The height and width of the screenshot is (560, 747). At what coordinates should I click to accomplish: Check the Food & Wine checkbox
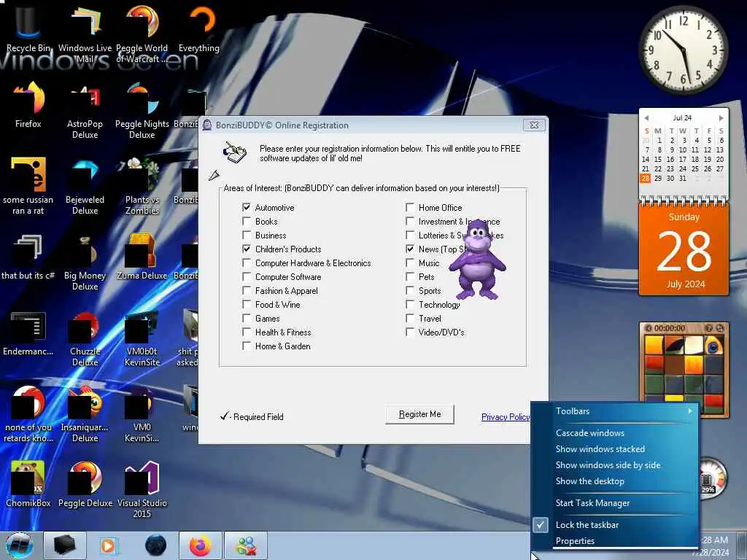[x=247, y=304]
